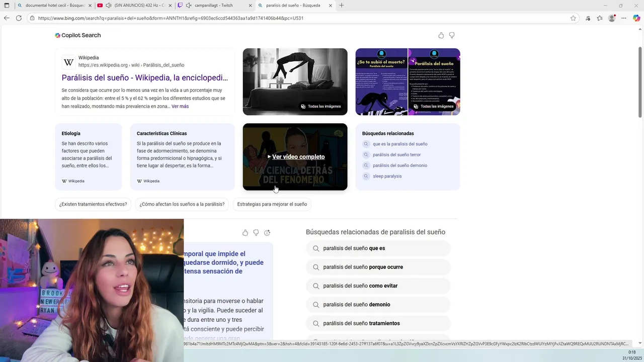The image size is (644, 362).
Task: Close the paralisis del sueño tab
Action: tap(331, 6)
